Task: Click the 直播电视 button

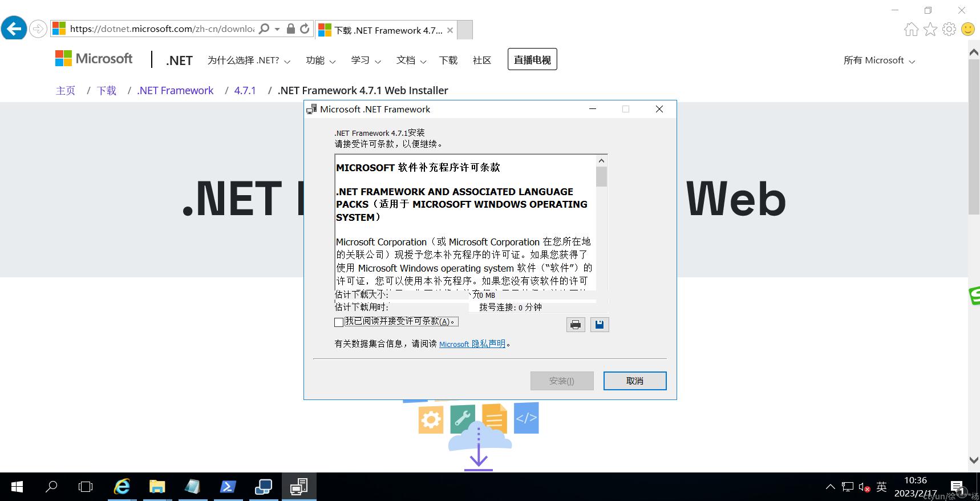Action: tap(532, 59)
